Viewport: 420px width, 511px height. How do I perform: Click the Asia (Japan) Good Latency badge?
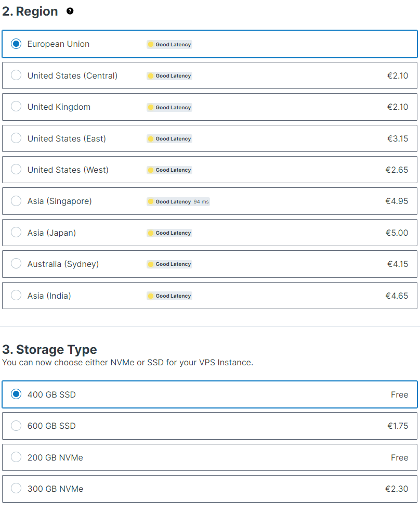[x=169, y=233]
